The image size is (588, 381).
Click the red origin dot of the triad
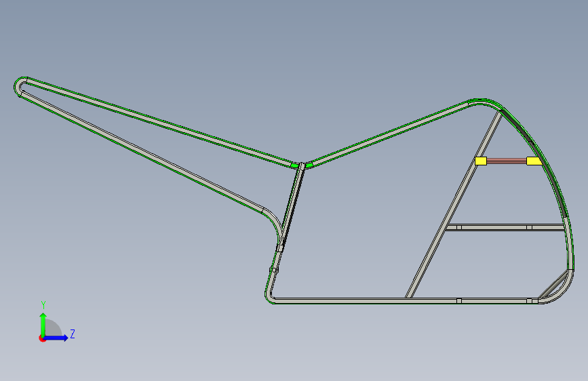tap(42, 339)
